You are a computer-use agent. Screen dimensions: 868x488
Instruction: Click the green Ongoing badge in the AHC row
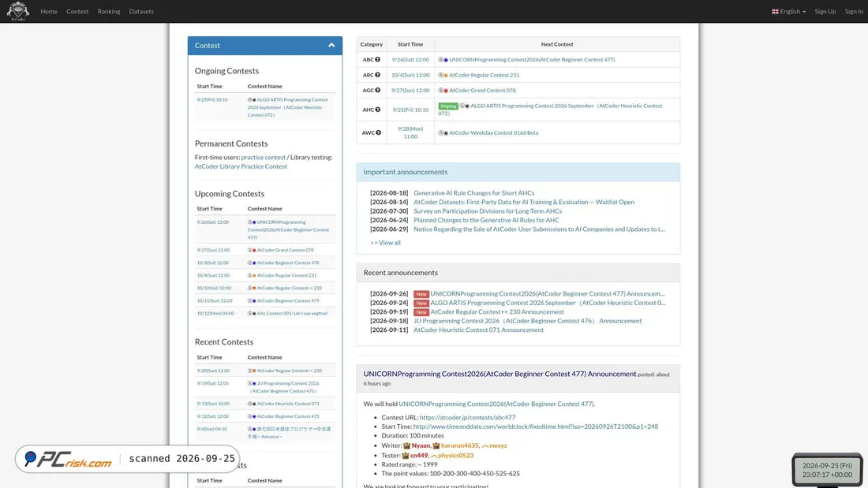pyautogui.click(x=448, y=106)
